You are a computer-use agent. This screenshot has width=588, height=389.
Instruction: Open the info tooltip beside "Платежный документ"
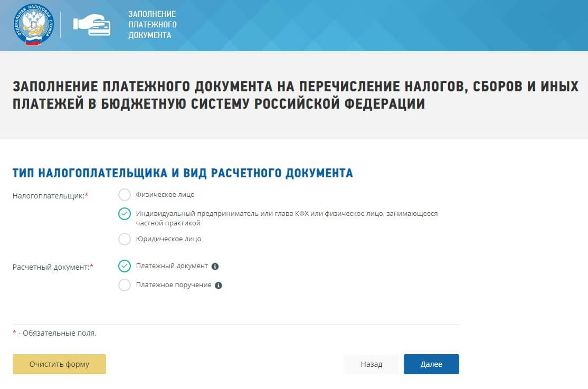(214, 267)
